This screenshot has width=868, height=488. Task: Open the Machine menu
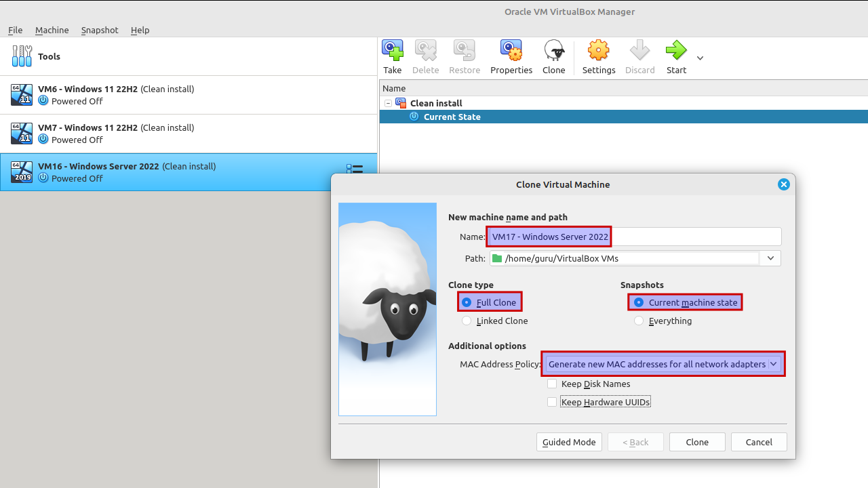tap(52, 30)
